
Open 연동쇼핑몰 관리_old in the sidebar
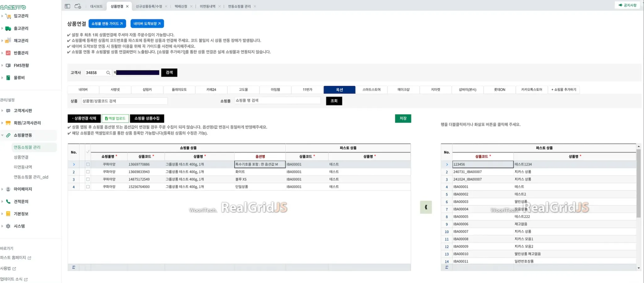[31, 177]
